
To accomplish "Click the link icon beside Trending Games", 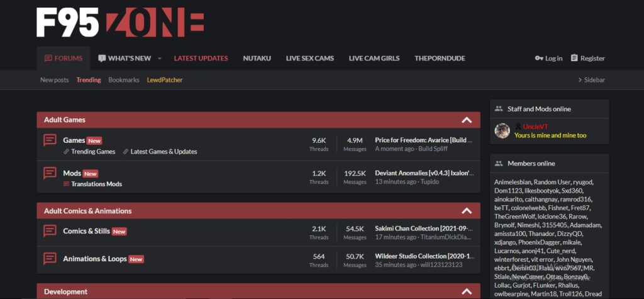I will 66,152.
